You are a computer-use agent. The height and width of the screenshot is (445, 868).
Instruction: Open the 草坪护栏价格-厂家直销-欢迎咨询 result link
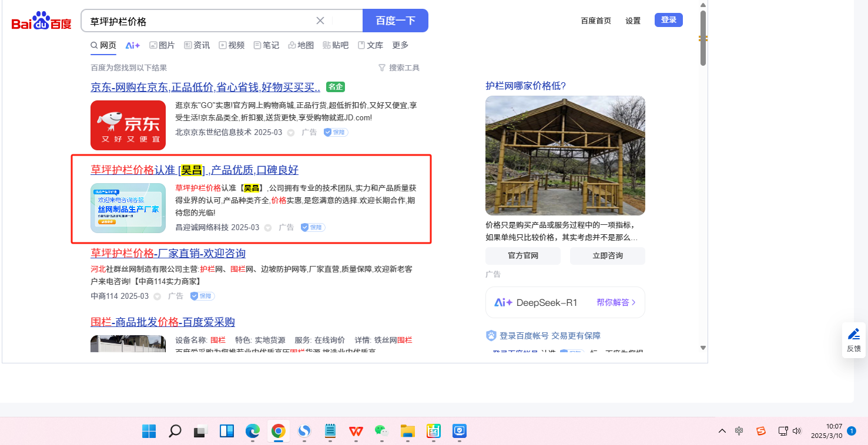pyautogui.click(x=168, y=253)
